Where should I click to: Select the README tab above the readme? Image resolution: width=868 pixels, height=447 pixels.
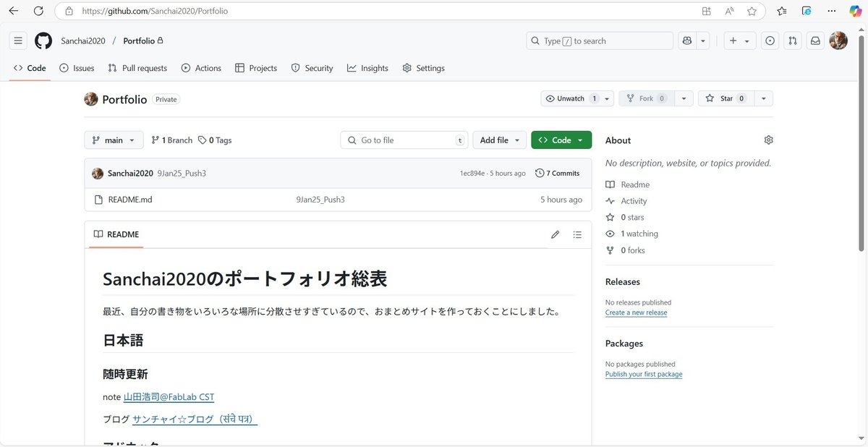tap(116, 234)
